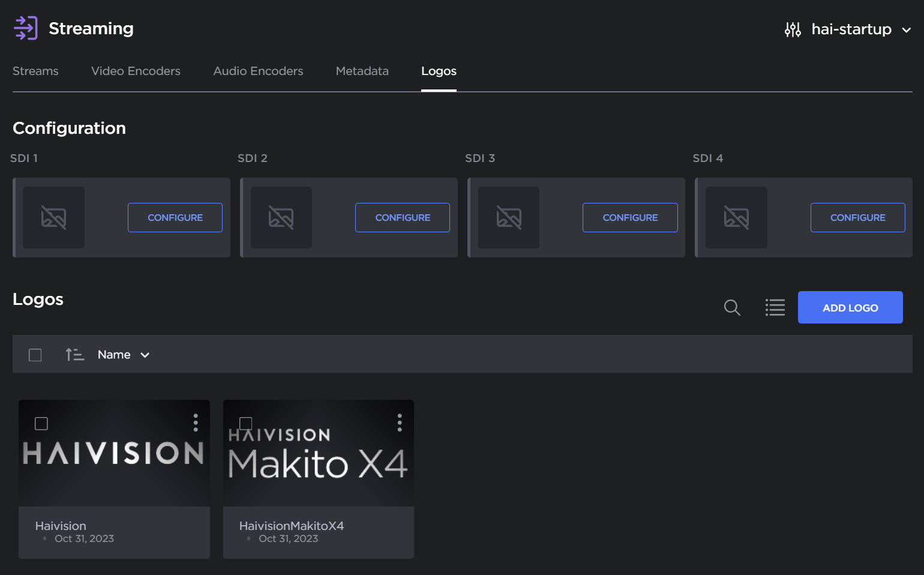
Task: Open the Metadata tab
Action: tap(362, 71)
